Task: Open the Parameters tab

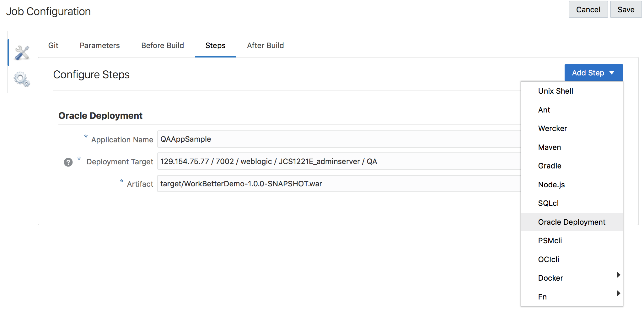Action: (100, 46)
